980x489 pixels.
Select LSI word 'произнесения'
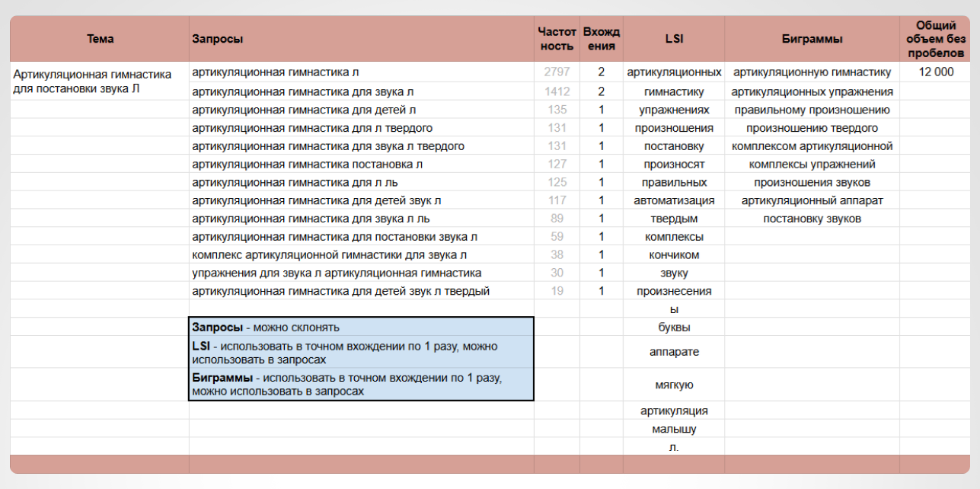click(x=674, y=291)
